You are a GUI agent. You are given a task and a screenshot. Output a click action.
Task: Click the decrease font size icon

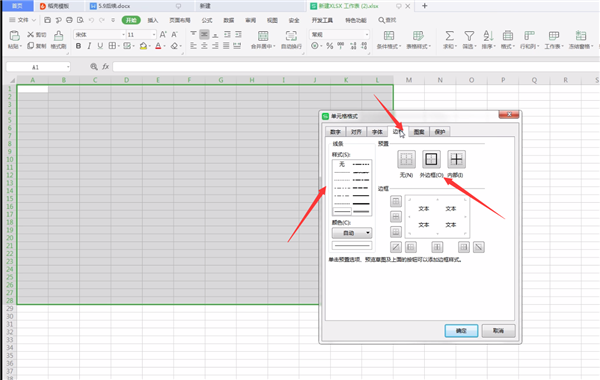174,34
